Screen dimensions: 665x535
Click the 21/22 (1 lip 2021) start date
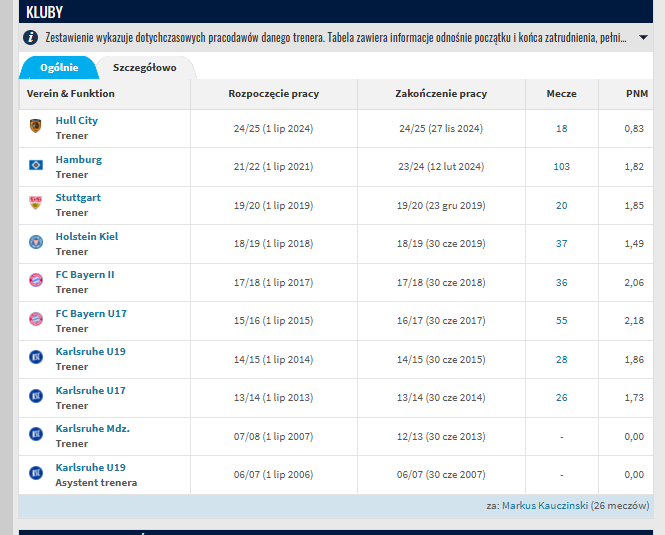(x=274, y=167)
